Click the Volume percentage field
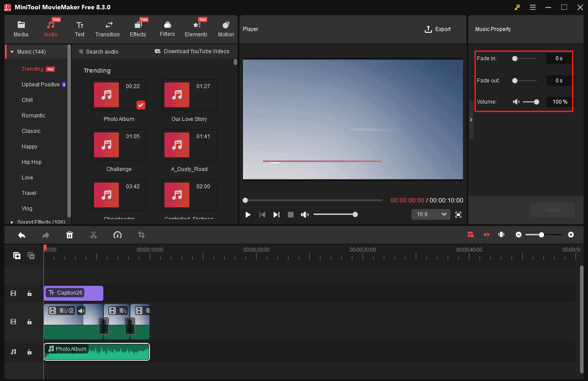Image resolution: width=588 pixels, height=381 pixels. click(559, 102)
